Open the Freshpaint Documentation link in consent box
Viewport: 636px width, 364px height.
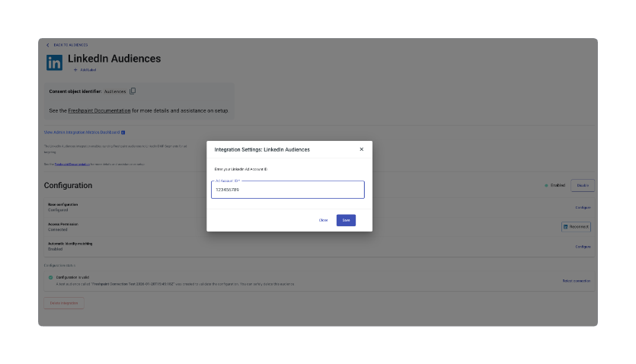[x=99, y=110]
